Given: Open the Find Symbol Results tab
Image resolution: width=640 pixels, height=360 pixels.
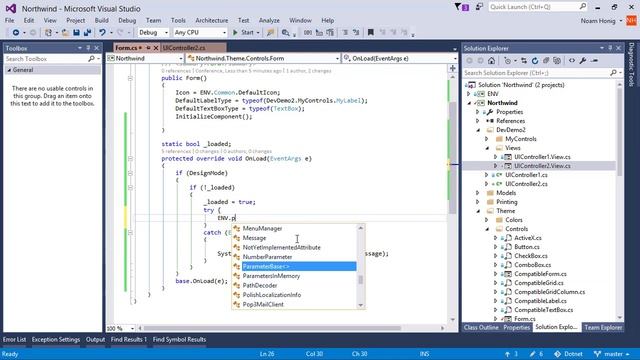Looking at the screenshot, I should [x=179, y=340].
